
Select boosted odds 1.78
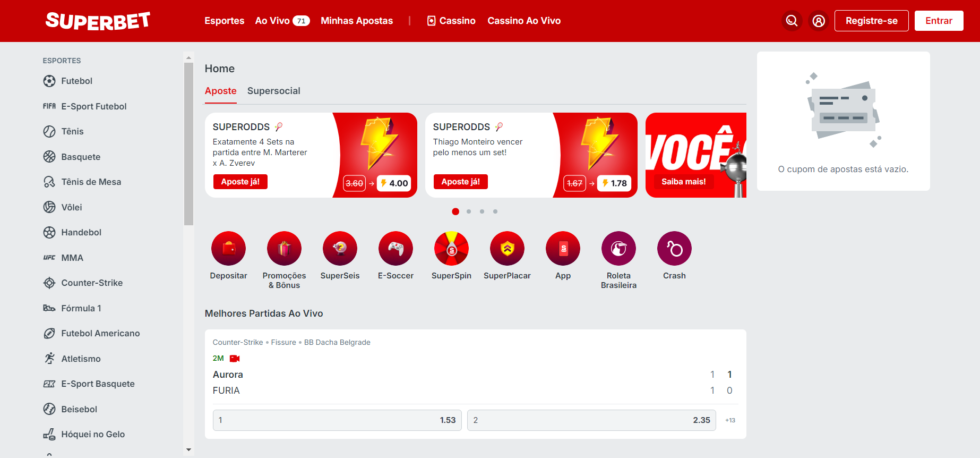coord(615,183)
